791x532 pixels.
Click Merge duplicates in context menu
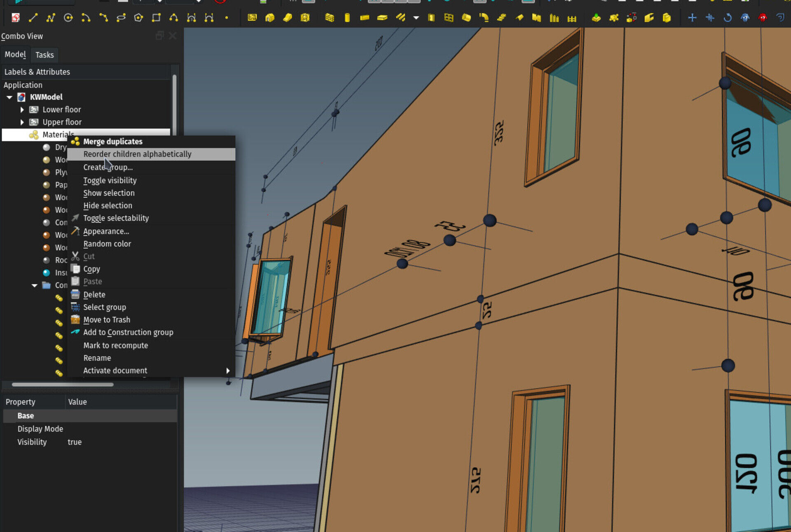click(x=113, y=141)
